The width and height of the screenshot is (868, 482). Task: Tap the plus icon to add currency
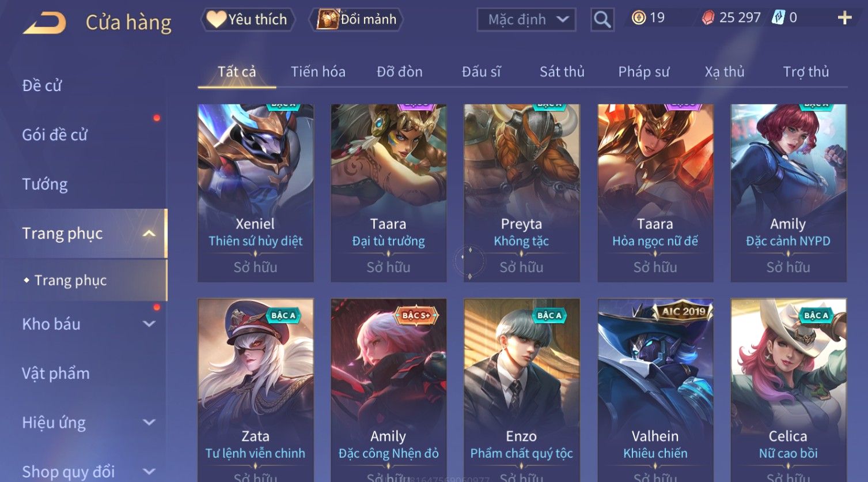[844, 18]
